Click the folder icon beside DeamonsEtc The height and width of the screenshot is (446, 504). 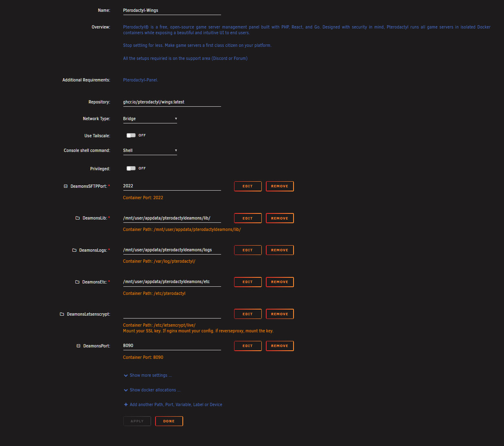[x=77, y=282]
